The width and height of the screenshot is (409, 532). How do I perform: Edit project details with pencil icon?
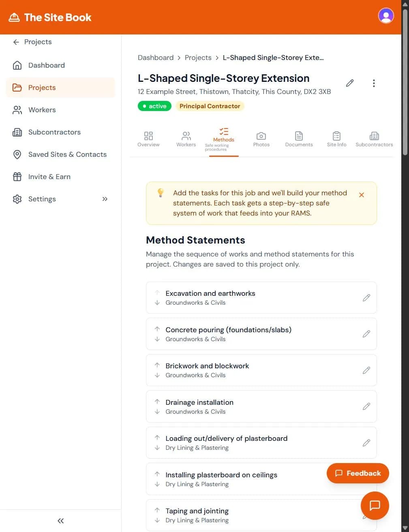point(350,83)
